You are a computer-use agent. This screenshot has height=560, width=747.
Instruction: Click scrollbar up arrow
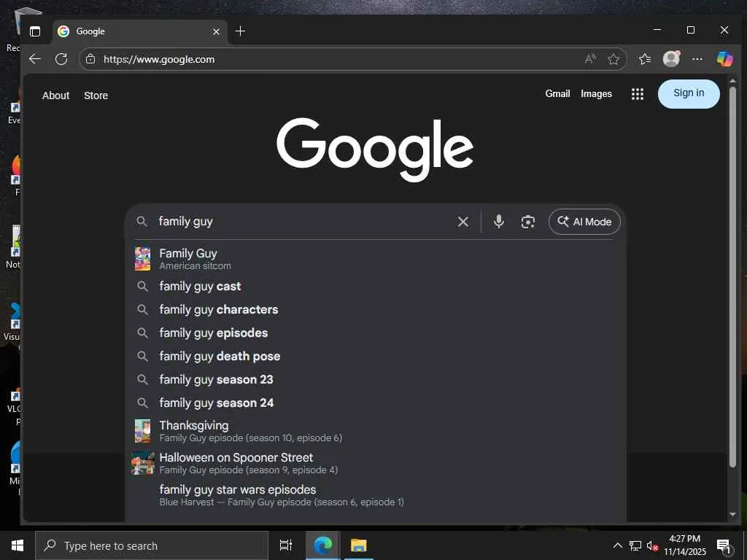click(x=732, y=82)
